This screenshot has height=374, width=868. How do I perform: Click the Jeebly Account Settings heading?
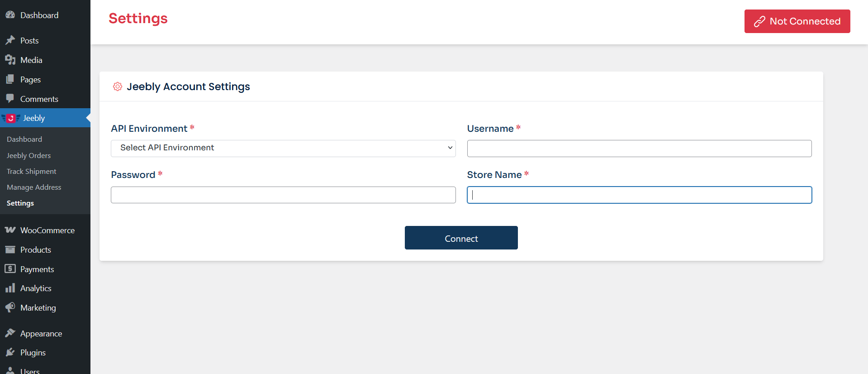[x=188, y=86]
